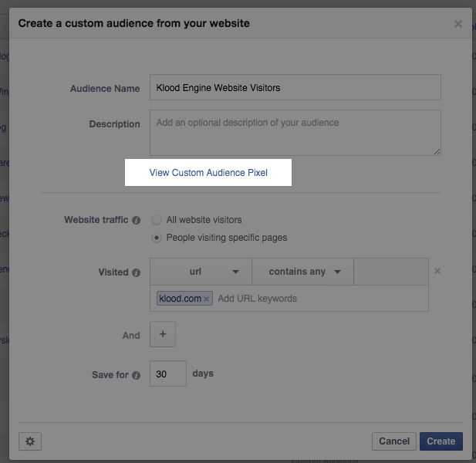Open the gear settings icon at bottom left
476x463 pixels.
(30, 441)
